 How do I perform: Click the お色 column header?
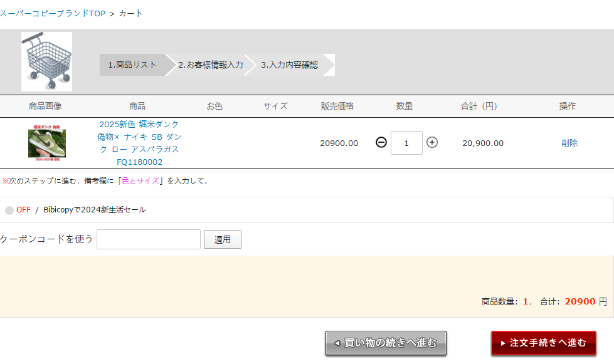(214, 106)
